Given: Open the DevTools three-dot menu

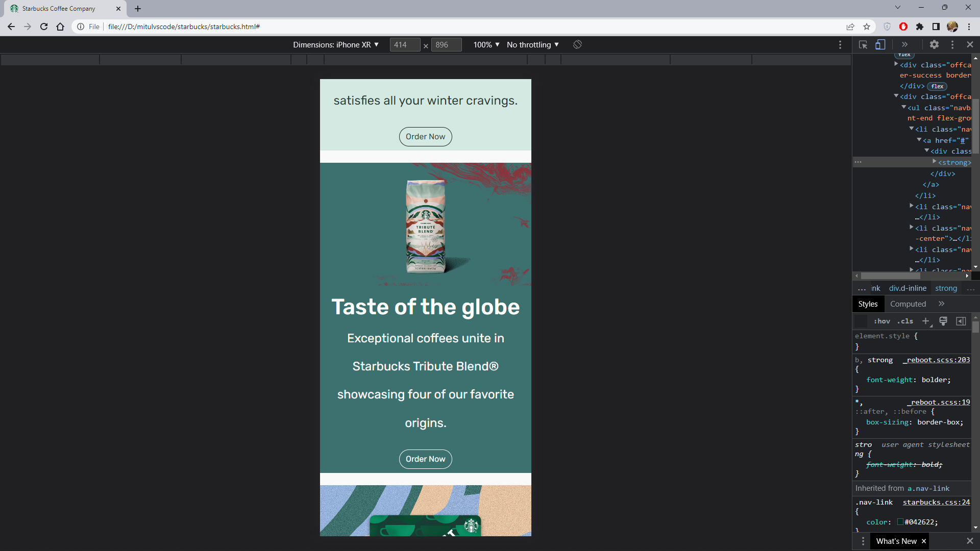Looking at the screenshot, I should pyautogui.click(x=952, y=44).
